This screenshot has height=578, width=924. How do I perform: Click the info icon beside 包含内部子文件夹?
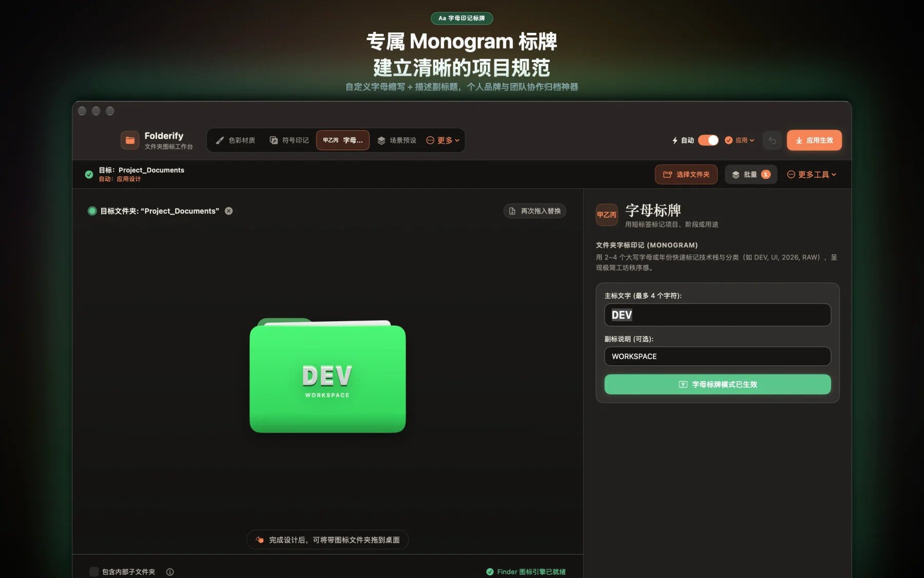click(x=170, y=572)
